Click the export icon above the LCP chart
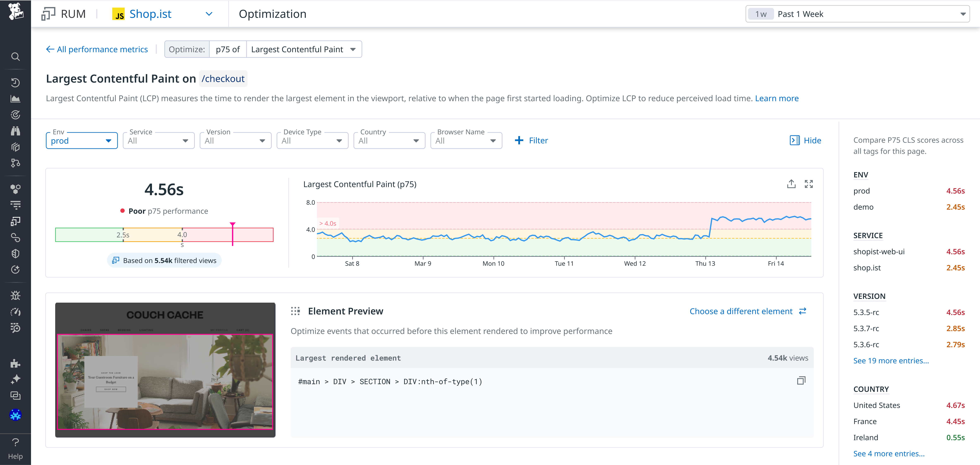 point(792,184)
